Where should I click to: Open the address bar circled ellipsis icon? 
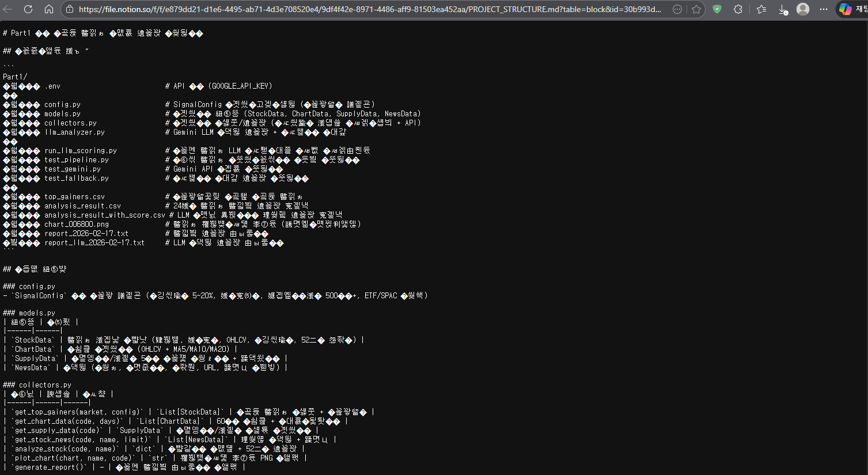pyautogui.click(x=677, y=9)
